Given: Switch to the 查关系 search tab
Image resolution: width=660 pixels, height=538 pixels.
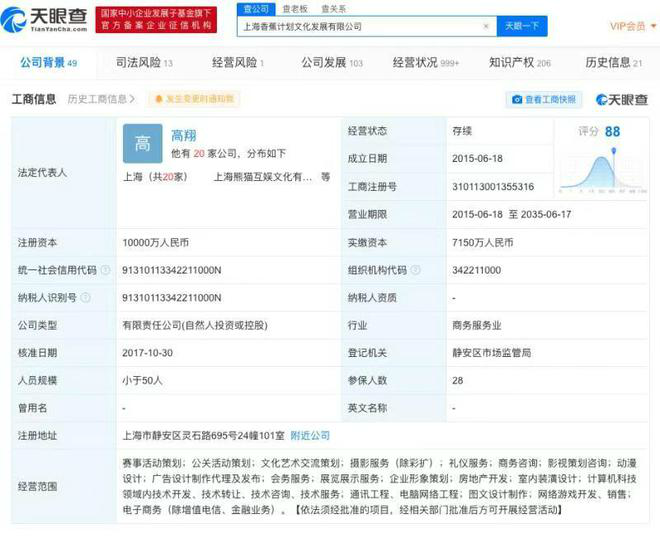Looking at the screenshot, I should [x=333, y=9].
